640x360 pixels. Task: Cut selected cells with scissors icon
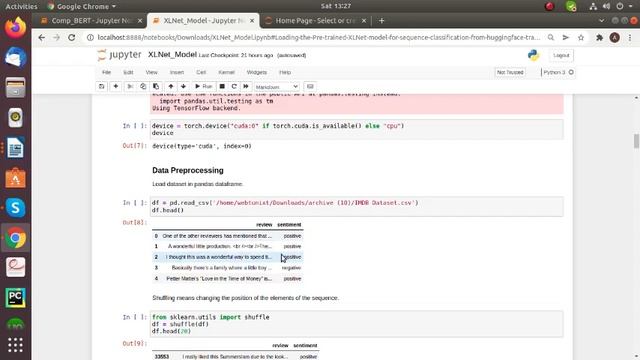point(130,87)
